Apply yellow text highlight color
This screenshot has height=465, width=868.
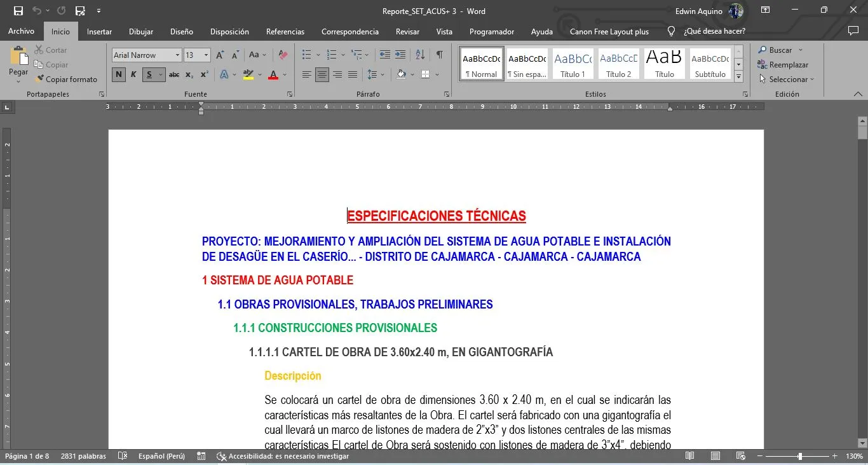point(248,74)
